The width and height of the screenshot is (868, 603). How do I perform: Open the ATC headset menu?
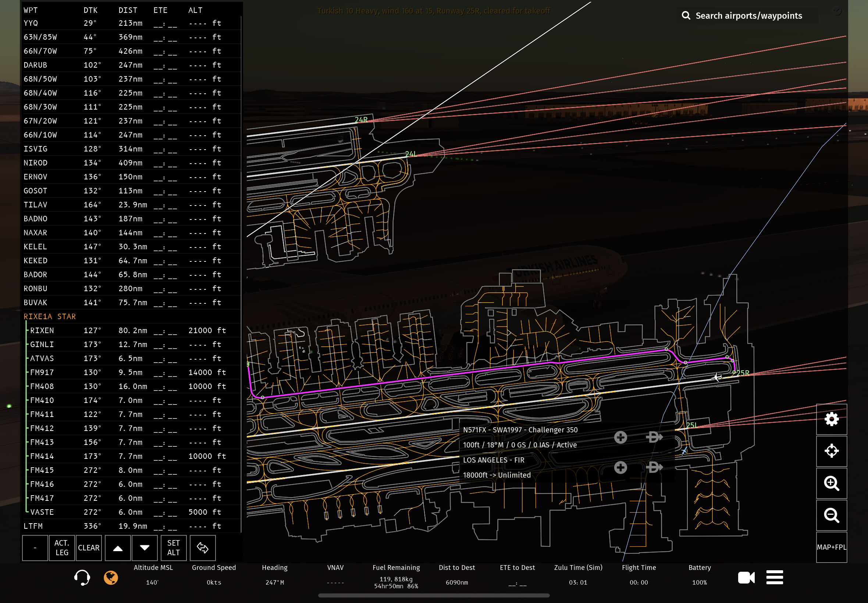pyautogui.click(x=82, y=578)
